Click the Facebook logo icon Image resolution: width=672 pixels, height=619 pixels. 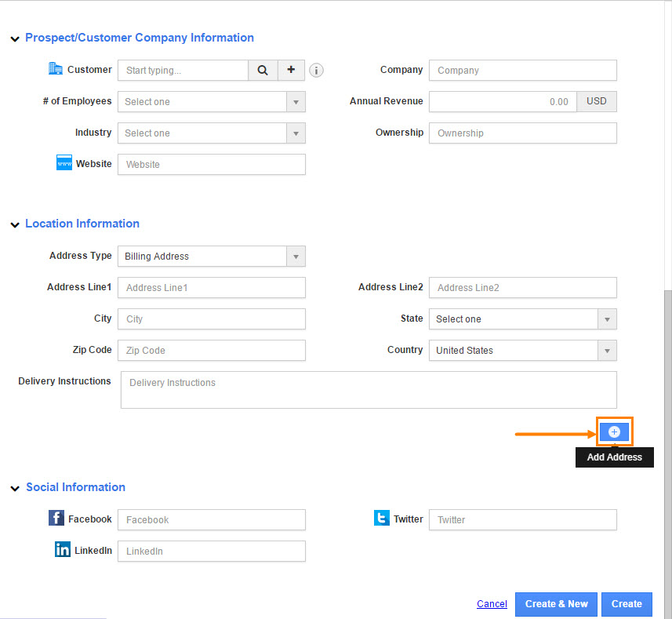(x=56, y=519)
